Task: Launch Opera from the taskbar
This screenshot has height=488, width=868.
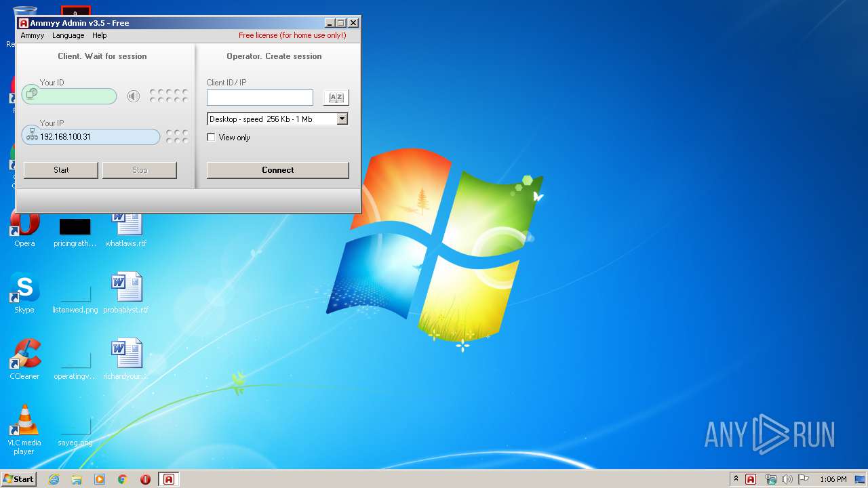Action: (145, 479)
